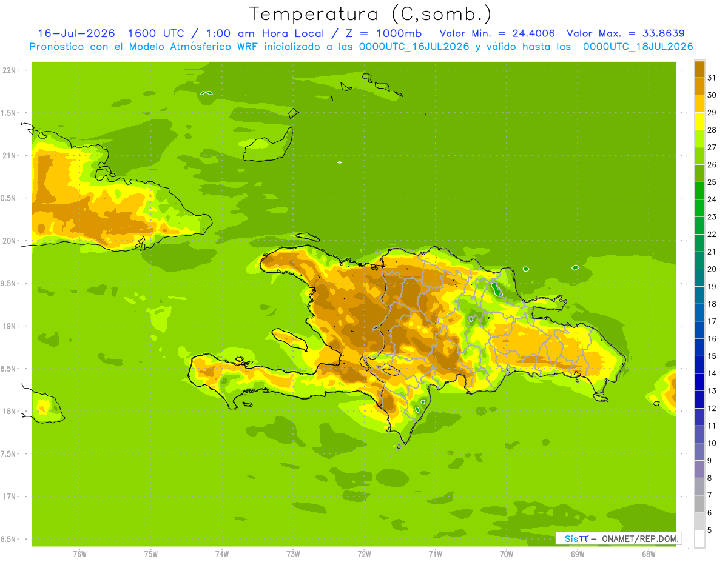The height and width of the screenshot is (562, 728).
Task: Click the '19N' latitude label
Action: 10,326
